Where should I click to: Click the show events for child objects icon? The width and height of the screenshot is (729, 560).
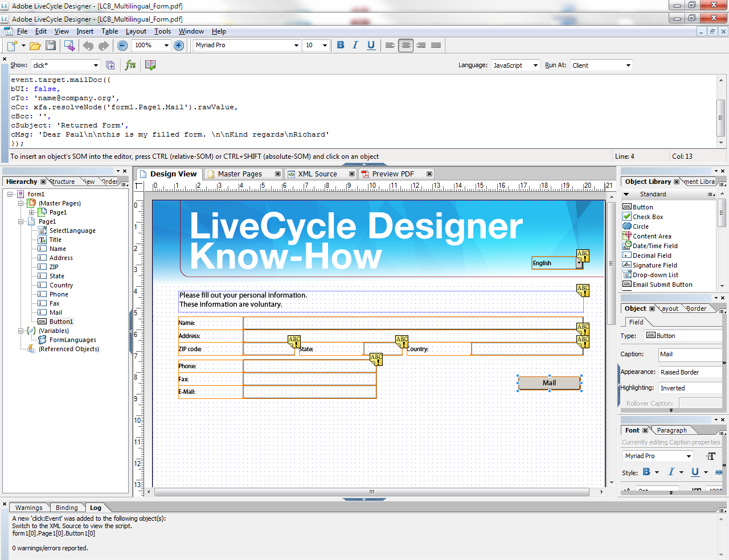coord(110,65)
